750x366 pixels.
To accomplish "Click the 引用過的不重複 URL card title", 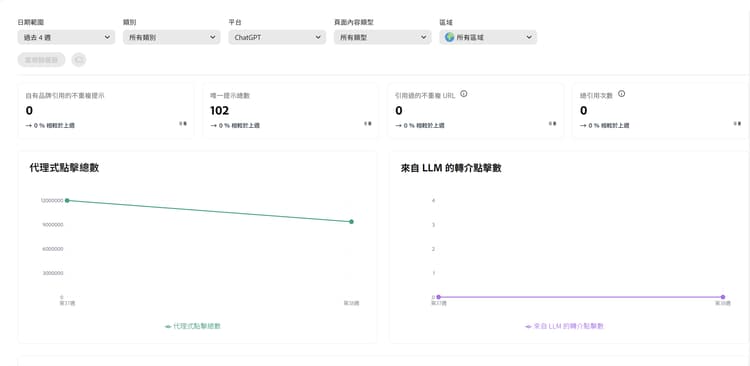I will pos(425,96).
